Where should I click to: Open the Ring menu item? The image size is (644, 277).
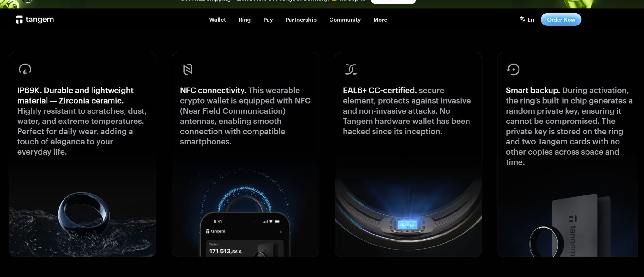tap(244, 20)
